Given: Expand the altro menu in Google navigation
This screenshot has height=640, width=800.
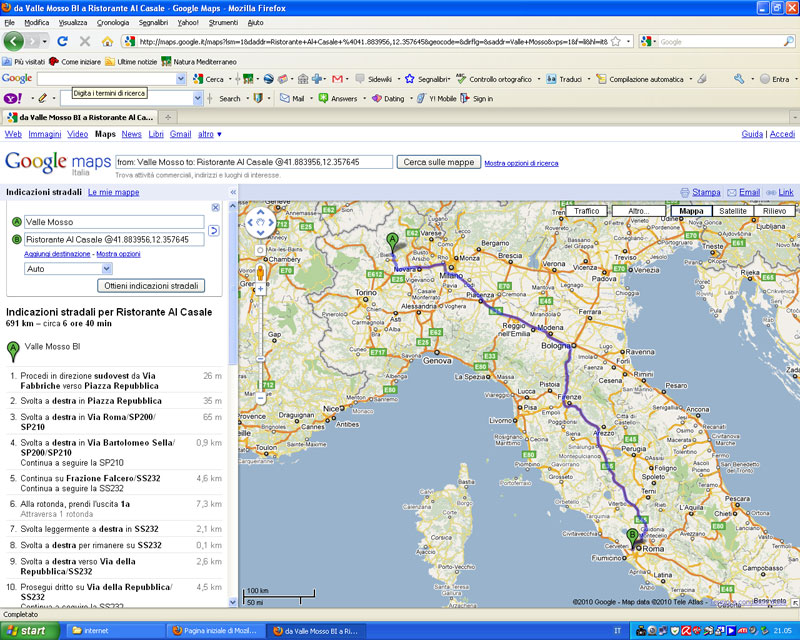Looking at the screenshot, I should (x=210, y=134).
